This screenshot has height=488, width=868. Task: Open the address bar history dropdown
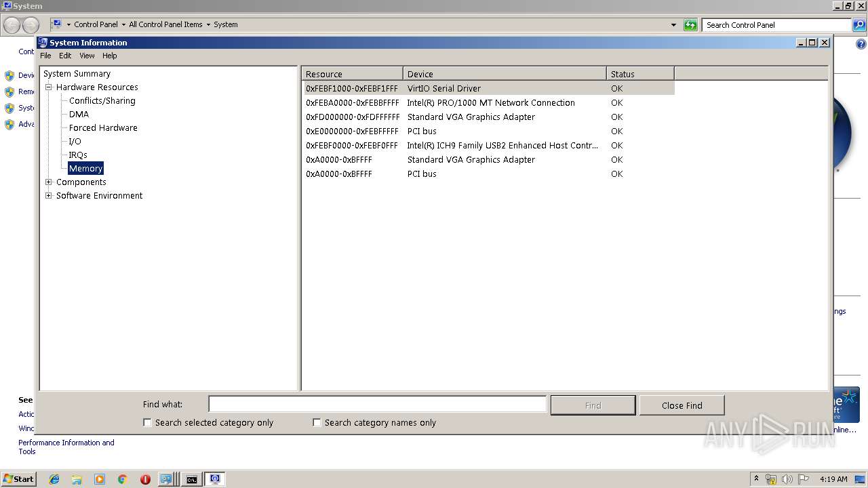click(673, 25)
